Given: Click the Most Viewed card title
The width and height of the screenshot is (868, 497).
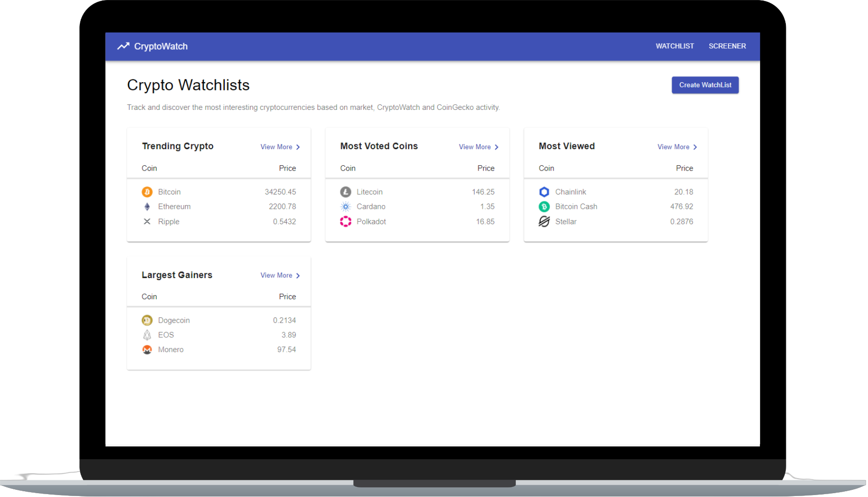Looking at the screenshot, I should pyautogui.click(x=567, y=146).
